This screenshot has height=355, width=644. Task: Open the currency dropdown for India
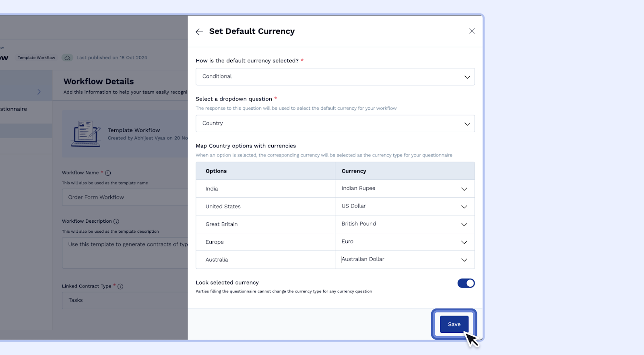[x=405, y=189]
